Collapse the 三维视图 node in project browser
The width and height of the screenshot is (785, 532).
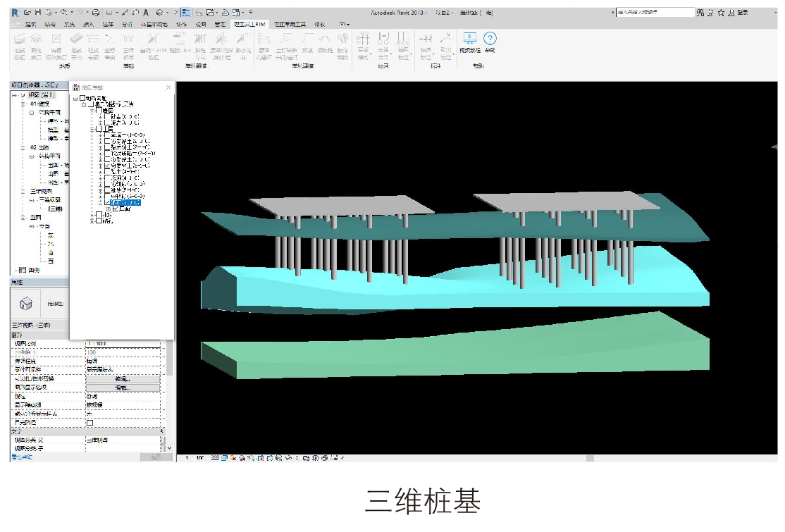[x=23, y=191]
